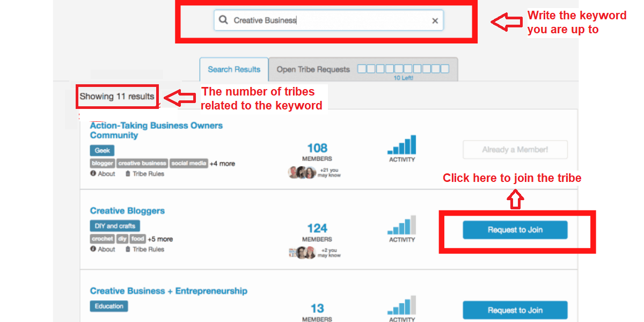Click the member avatars under 108 members

tap(302, 173)
